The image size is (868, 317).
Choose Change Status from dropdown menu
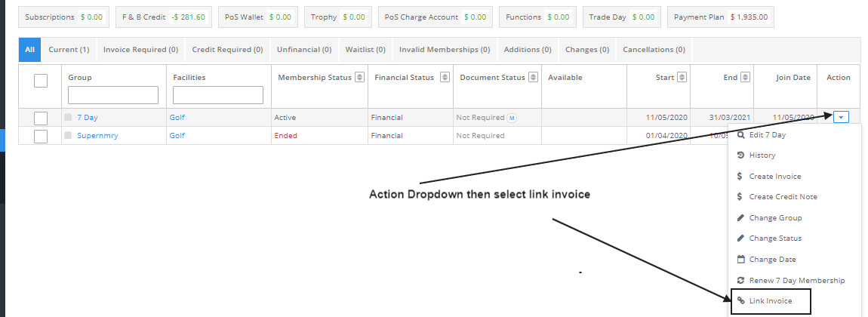click(x=776, y=239)
